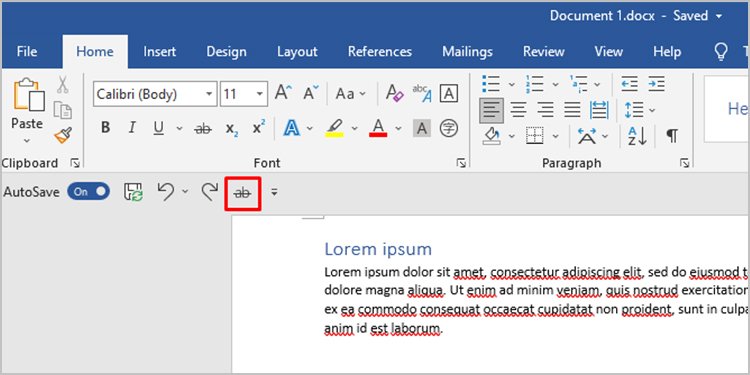The height and width of the screenshot is (375, 750).
Task: Open the Customize Quick Access Toolbar arrow
Action: tap(274, 192)
